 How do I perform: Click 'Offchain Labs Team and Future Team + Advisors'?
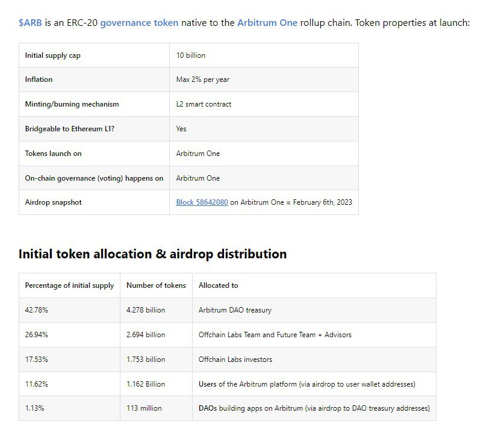[275, 335]
